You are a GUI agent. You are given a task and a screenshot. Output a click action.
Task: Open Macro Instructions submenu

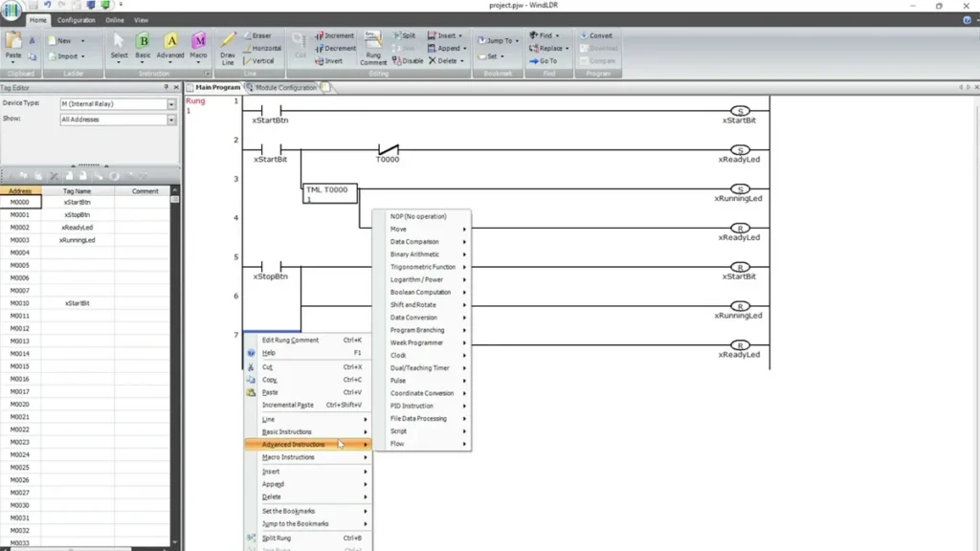[308, 457]
